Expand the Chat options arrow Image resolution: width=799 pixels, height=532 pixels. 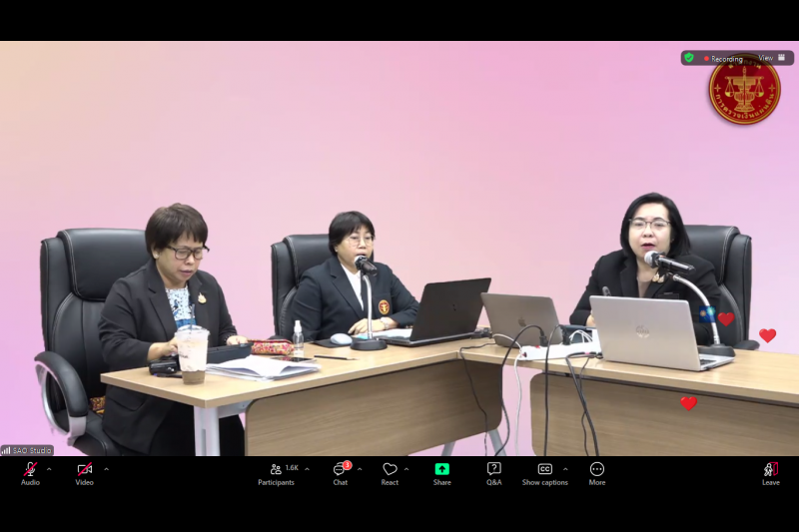coord(360,468)
